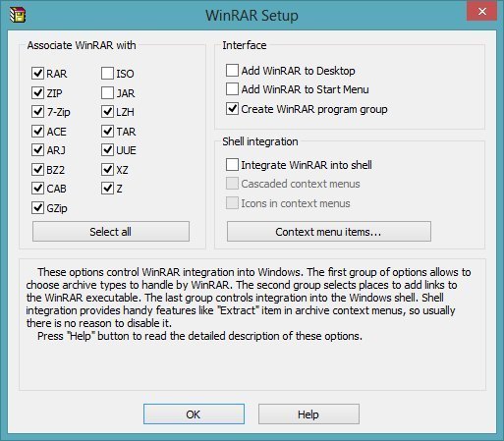Confirm setup with OK button
This screenshot has width=504, height=441.
[x=194, y=414]
